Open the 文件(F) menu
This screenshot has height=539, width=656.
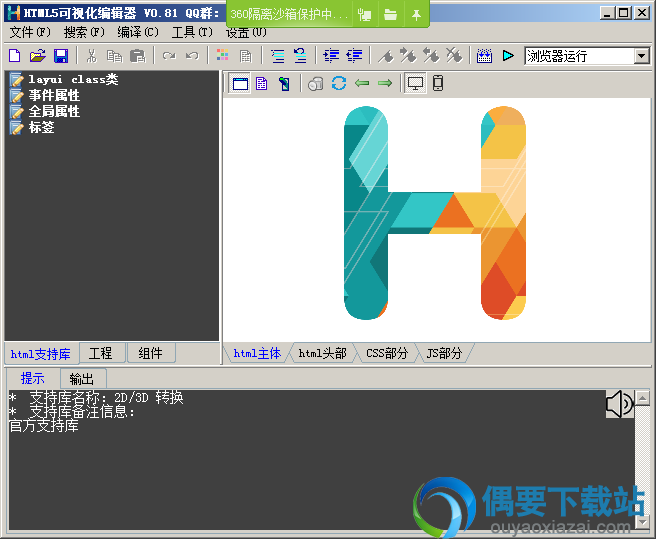coord(30,32)
